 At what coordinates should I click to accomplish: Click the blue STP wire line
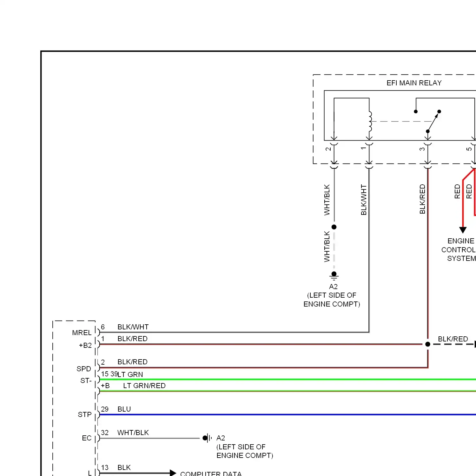click(x=288, y=414)
